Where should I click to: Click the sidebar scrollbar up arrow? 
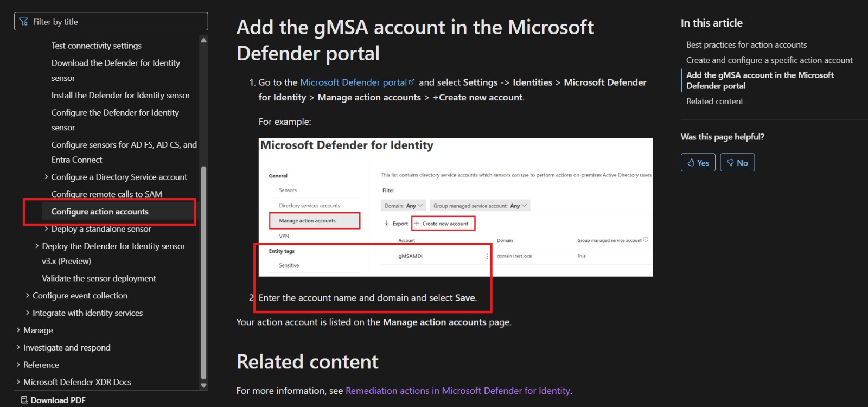coord(203,40)
